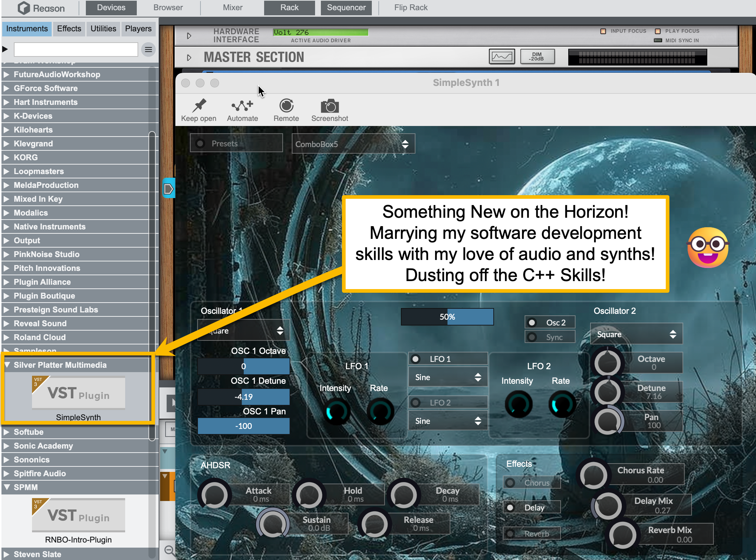The width and height of the screenshot is (756, 560).
Task: Click the device search input field
Action: [76, 49]
